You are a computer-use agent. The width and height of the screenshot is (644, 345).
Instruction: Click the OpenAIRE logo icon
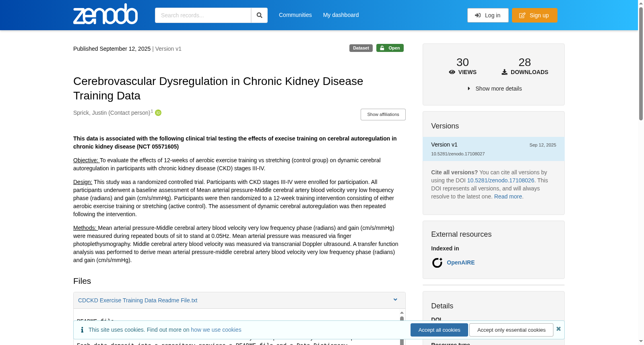(x=437, y=263)
